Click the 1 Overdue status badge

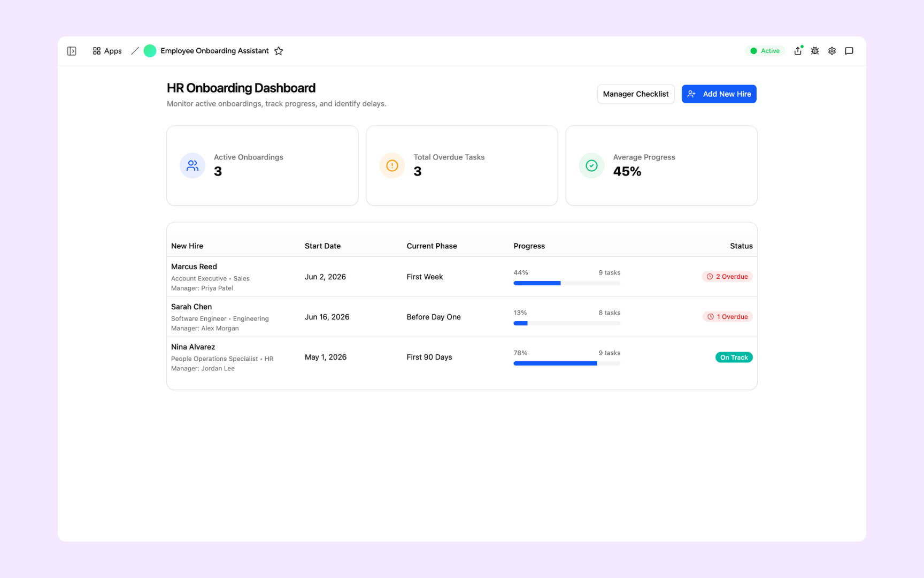click(728, 317)
